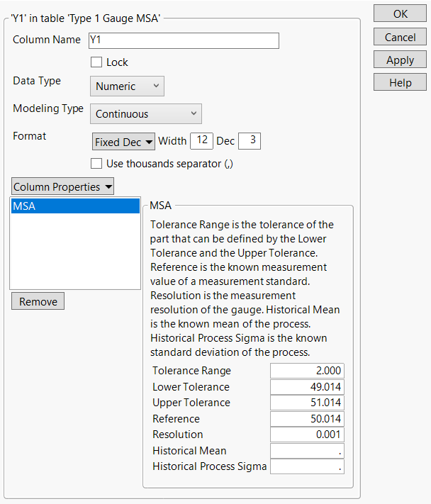This screenshot has width=431, height=504.
Task: Open the Data Type dropdown
Action: click(x=127, y=86)
